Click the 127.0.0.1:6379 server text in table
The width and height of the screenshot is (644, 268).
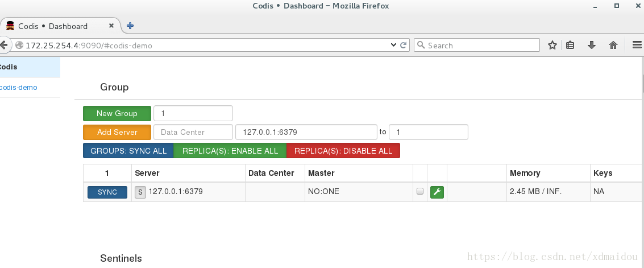(176, 192)
